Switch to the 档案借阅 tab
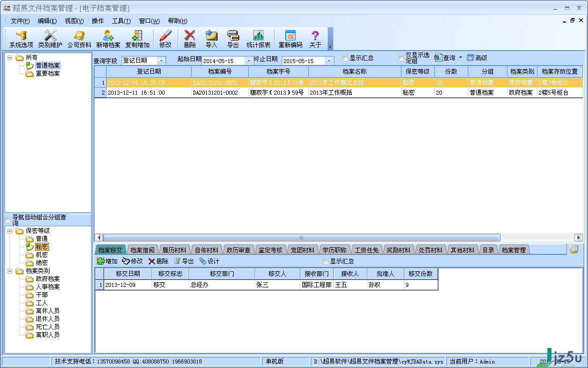 coord(143,250)
